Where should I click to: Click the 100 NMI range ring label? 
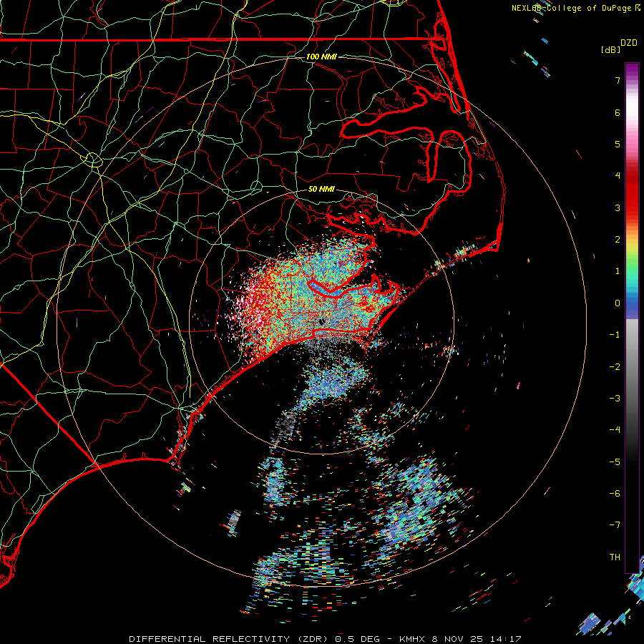coord(321,57)
